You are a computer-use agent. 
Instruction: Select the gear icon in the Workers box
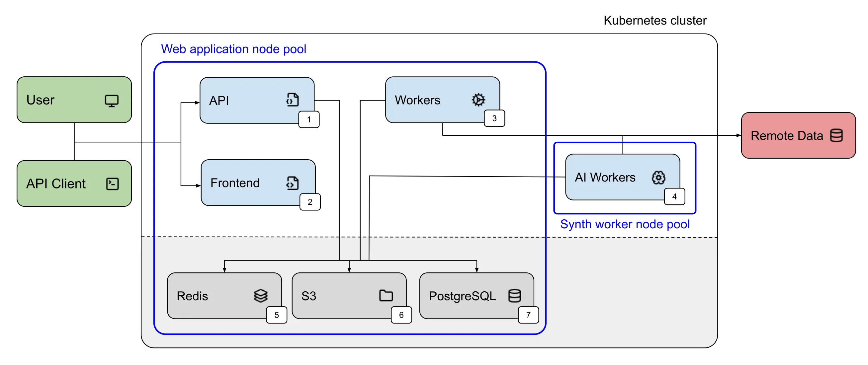click(x=478, y=100)
